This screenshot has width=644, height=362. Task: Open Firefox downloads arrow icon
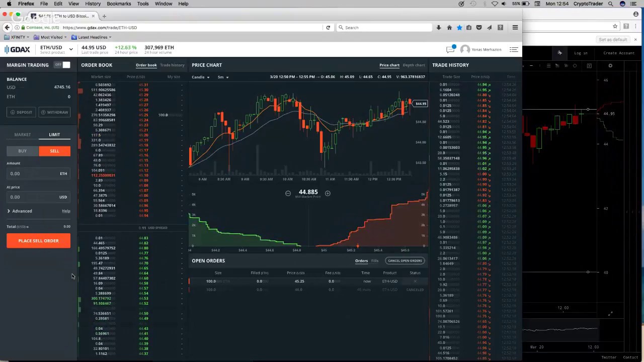pyautogui.click(x=439, y=27)
